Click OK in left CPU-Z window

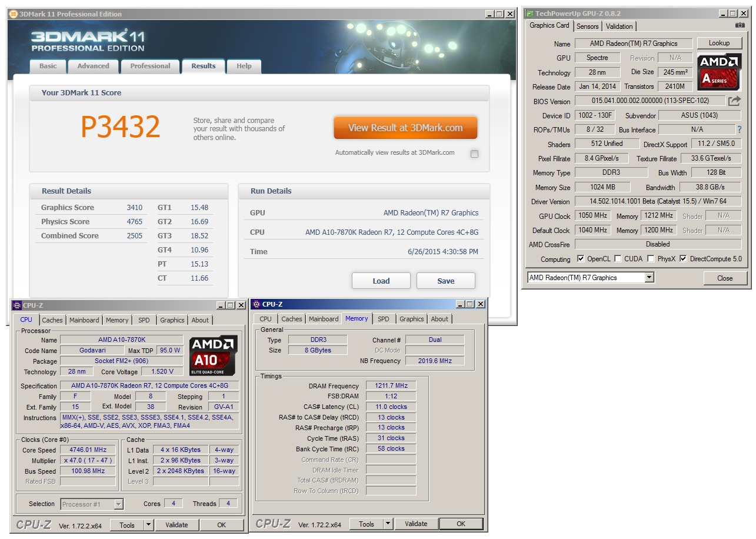pyautogui.click(x=222, y=525)
